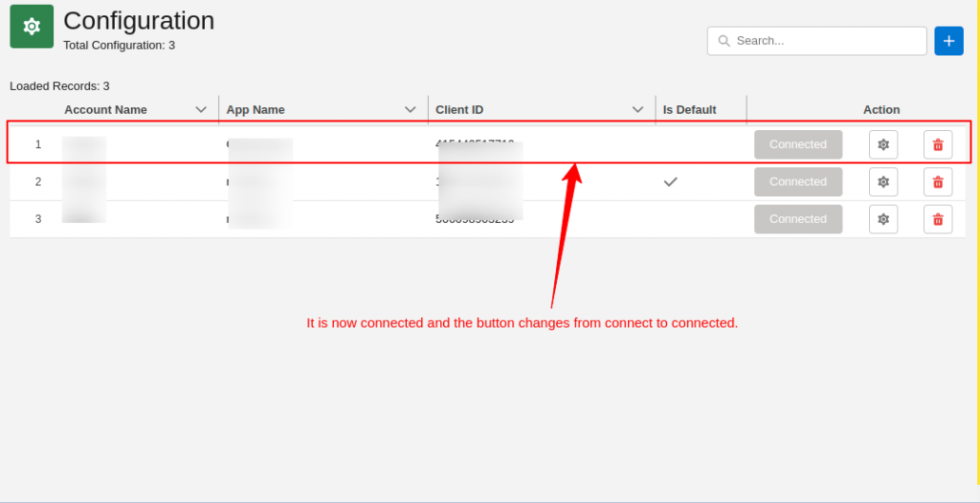The width and height of the screenshot is (980, 503).
Task: Expand the Client ID column dropdown
Action: (x=638, y=110)
